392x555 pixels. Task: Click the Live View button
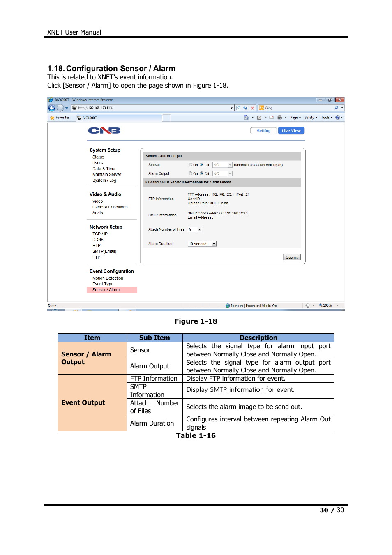pyautogui.click(x=291, y=131)
